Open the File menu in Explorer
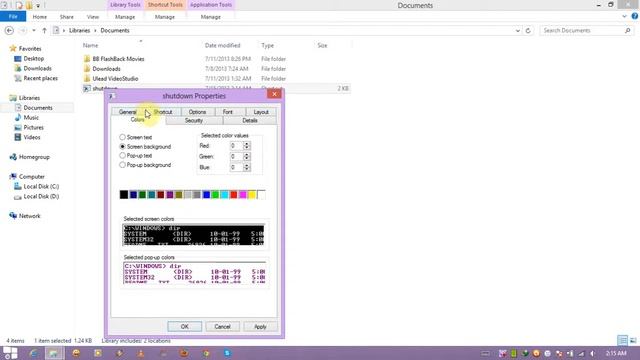The width and height of the screenshot is (640, 360). click(13, 17)
